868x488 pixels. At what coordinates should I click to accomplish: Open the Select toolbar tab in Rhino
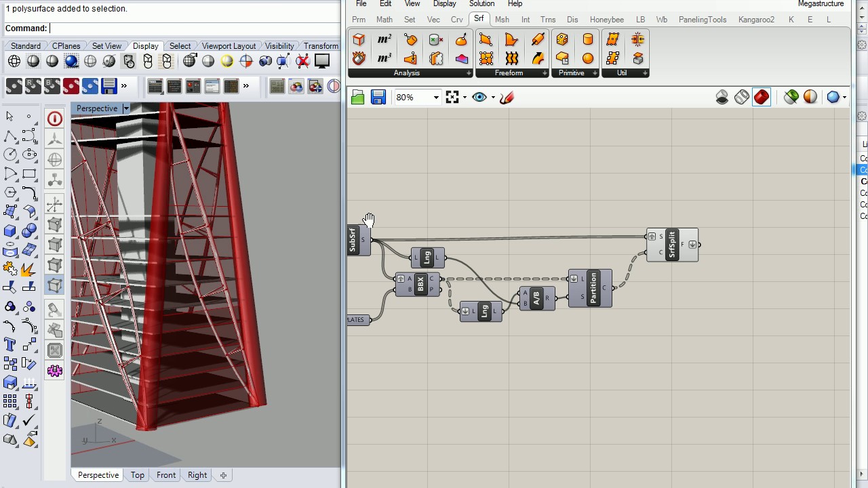pos(180,46)
